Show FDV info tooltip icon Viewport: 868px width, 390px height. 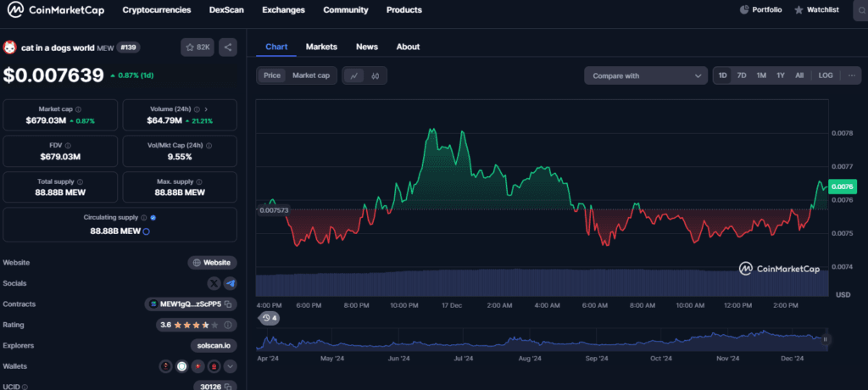click(x=68, y=146)
